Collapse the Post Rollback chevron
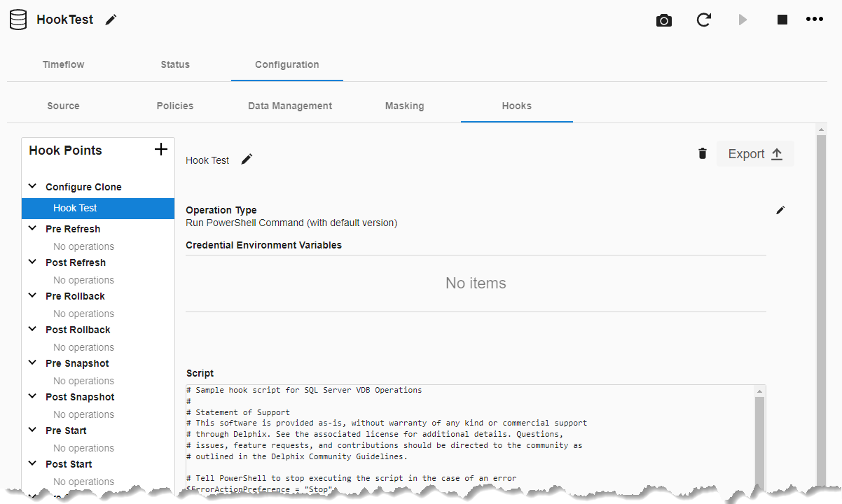This screenshot has height=504, width=842. [x=32, y=329]
